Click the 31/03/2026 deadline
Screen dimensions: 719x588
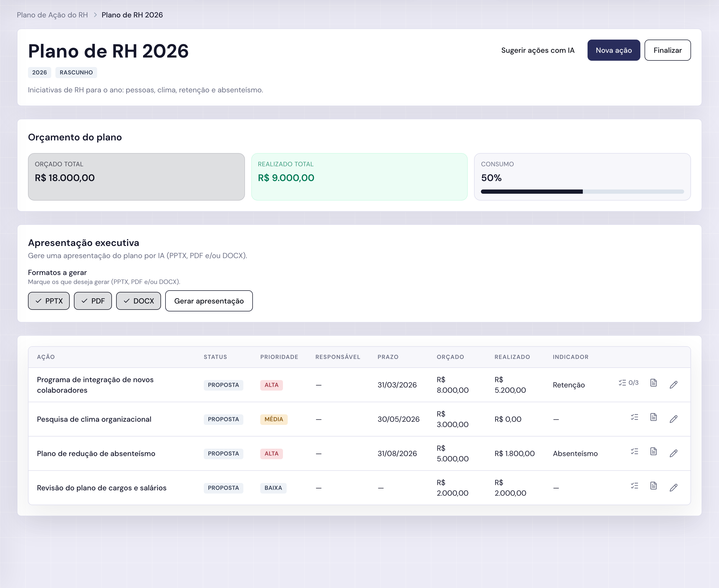[x=397, y=385]
